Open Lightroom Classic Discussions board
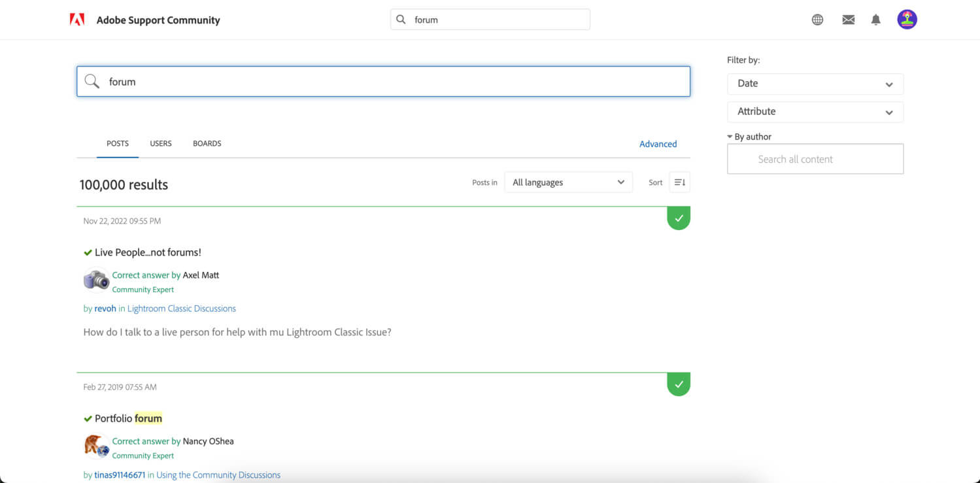The width and height of the screenshot is (980, 483). point(182,308)
